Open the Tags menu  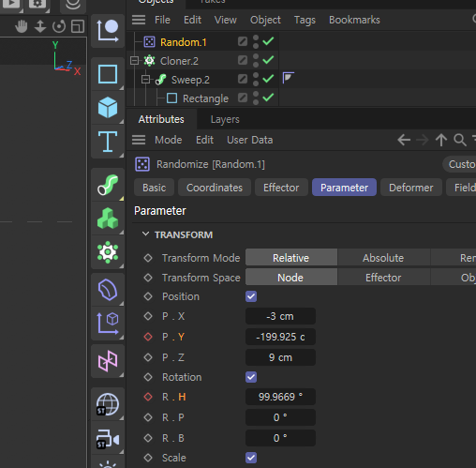[305, 20]
